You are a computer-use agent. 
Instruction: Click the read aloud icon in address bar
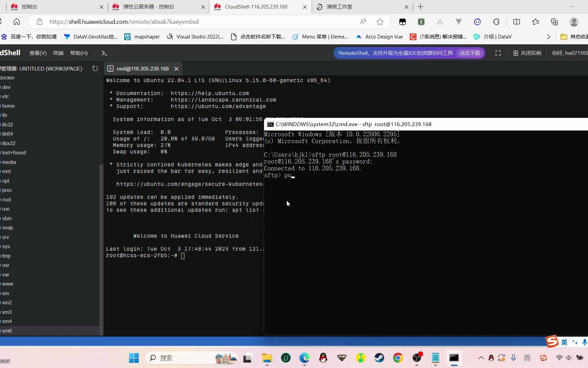(363, 22)
